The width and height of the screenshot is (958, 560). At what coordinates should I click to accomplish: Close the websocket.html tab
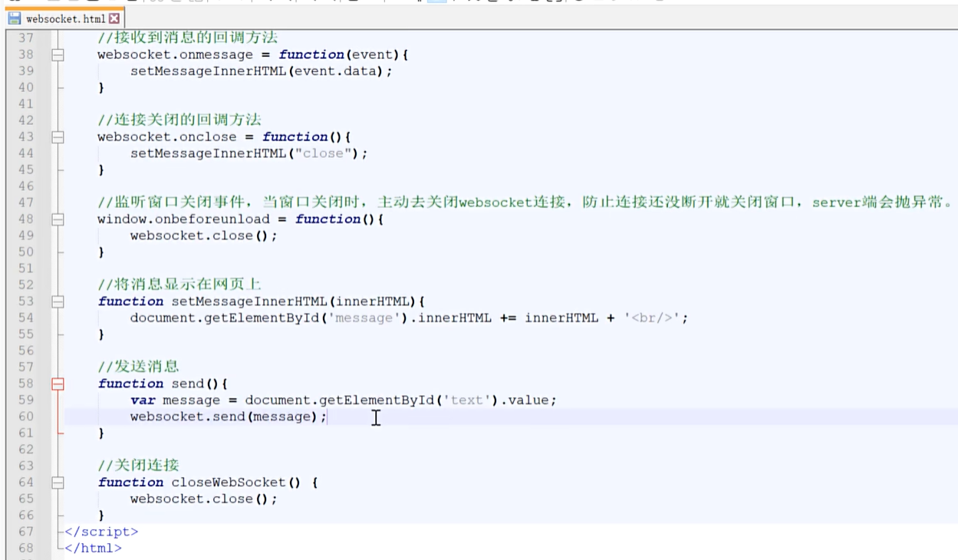[x=114, y=18]
